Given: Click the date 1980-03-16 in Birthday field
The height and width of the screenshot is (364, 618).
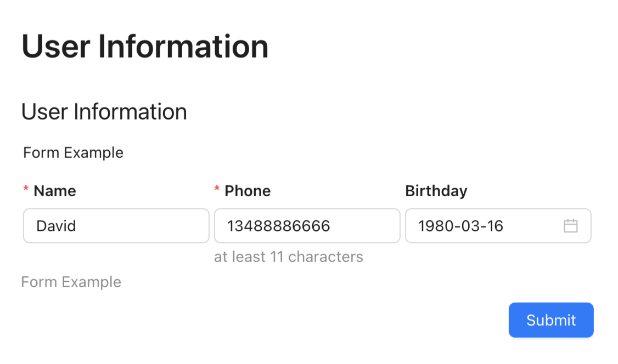Looking at the screenshot, I should 460,226.
